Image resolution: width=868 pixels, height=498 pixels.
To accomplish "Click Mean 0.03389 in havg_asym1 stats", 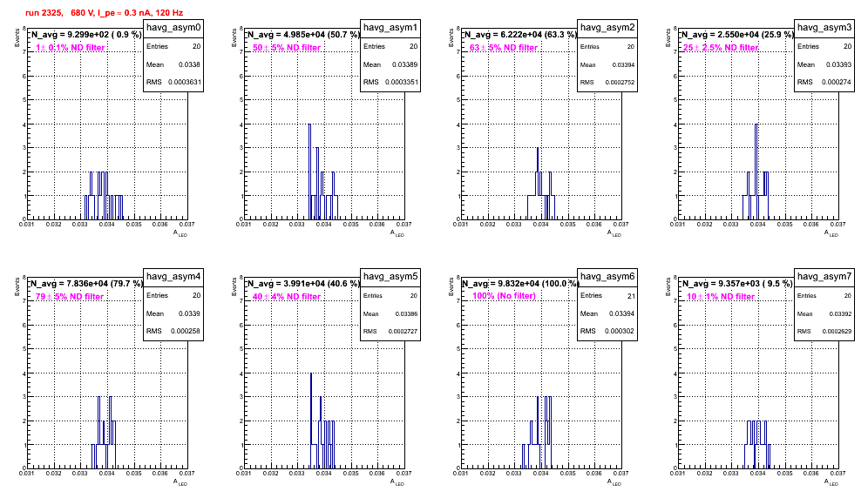I will [390, 64].
